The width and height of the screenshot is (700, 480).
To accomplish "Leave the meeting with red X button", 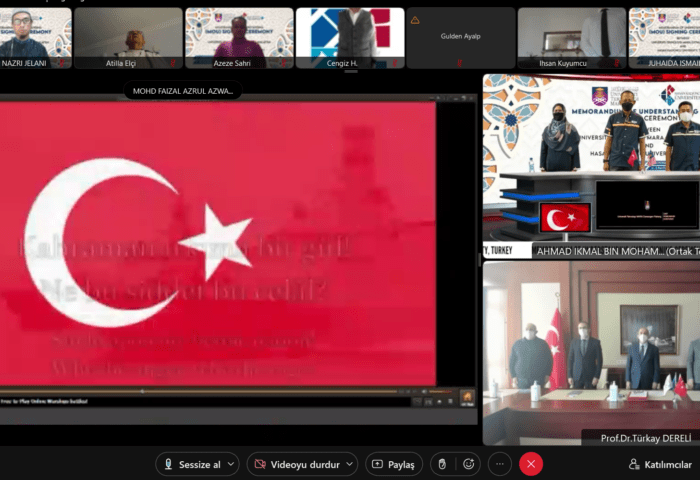I will point(531,464).
